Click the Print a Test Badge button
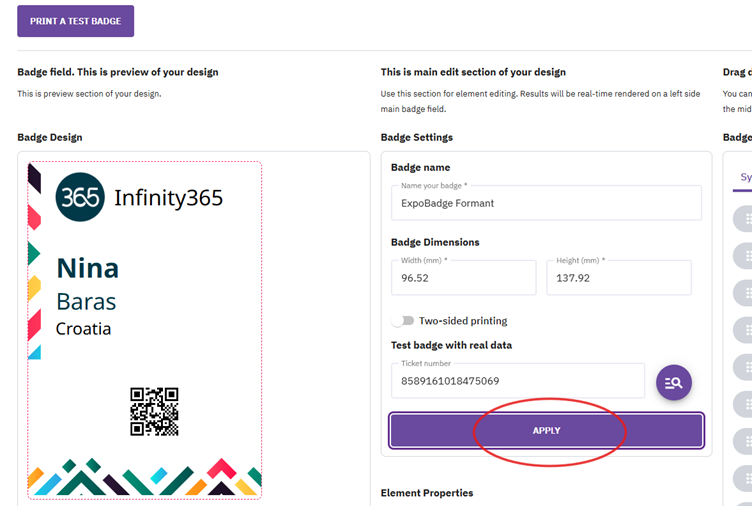This screenshot has width=752, height=506. click(75, 21)
